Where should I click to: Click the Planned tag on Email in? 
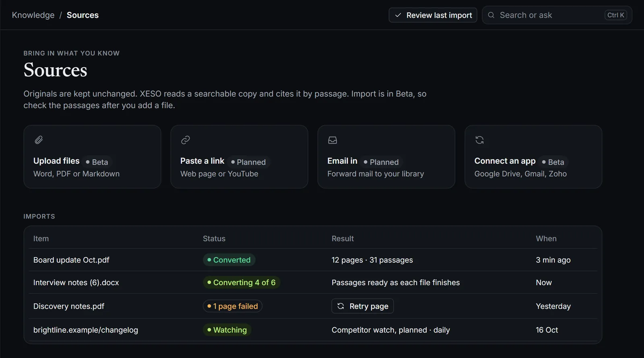[x=381, y=162]
